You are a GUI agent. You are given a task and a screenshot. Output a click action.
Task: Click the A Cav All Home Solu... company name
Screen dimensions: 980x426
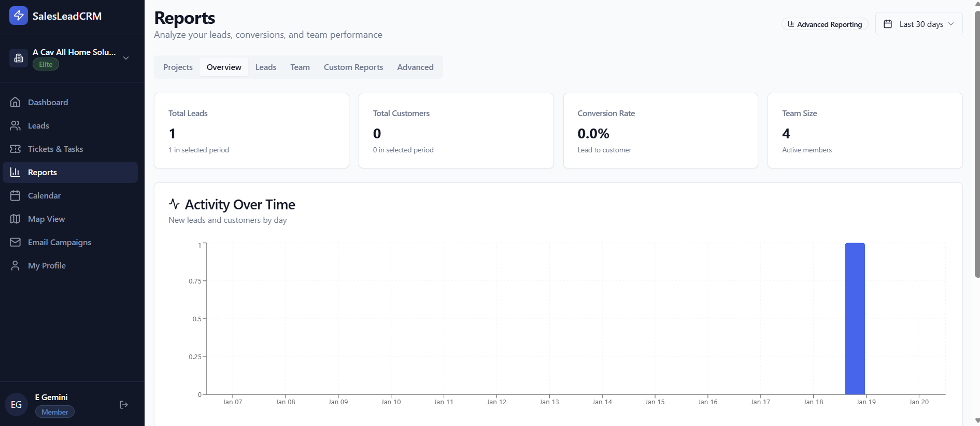pyautogui.click(x=74, y=52)
